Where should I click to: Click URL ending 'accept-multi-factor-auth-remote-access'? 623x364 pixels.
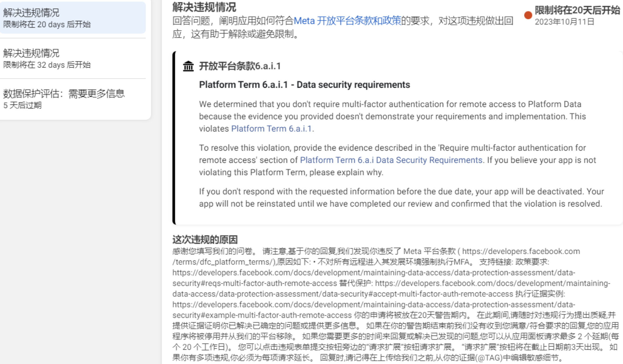(x=391, y=289)
